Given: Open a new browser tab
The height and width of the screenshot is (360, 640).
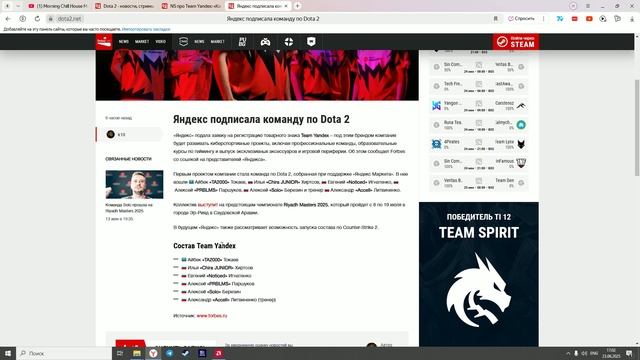Looking at the screenshot, I should (x=298, y=6).
